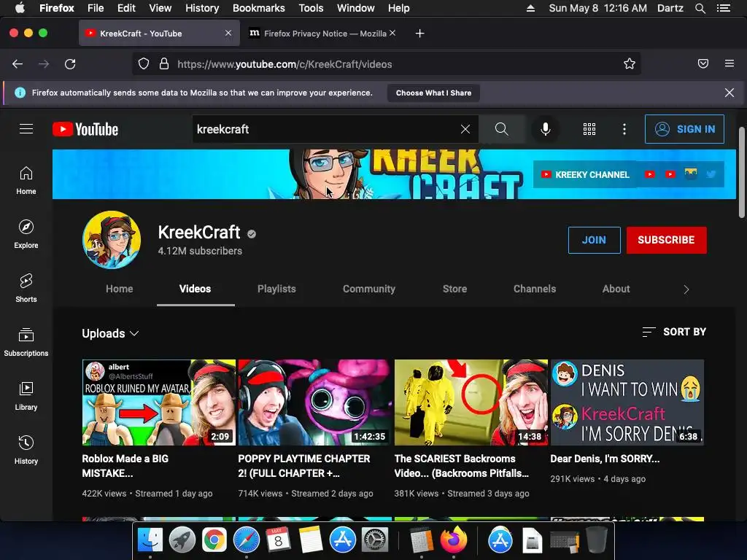Screen dimensions: 747x560
Task: Open Shorts in the sidebar
Action: coord(26,288)
